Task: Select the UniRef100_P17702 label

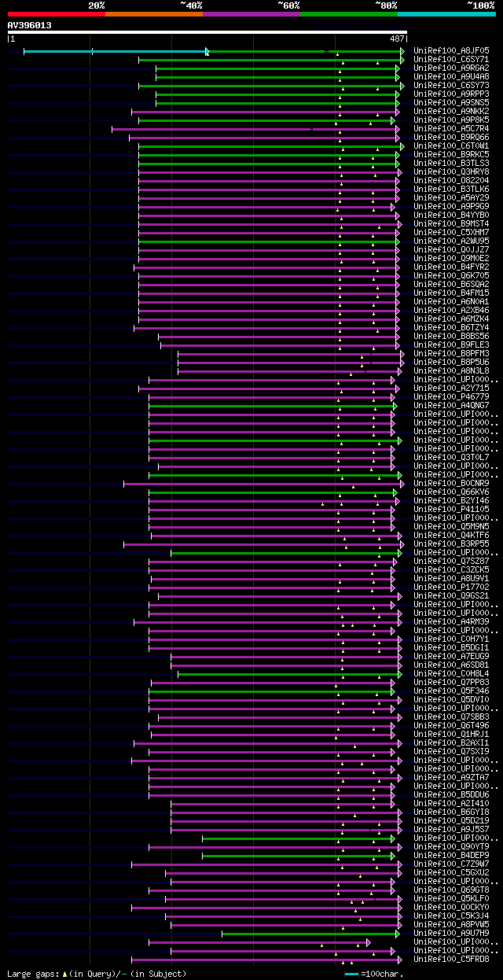Action: point(452,588)
